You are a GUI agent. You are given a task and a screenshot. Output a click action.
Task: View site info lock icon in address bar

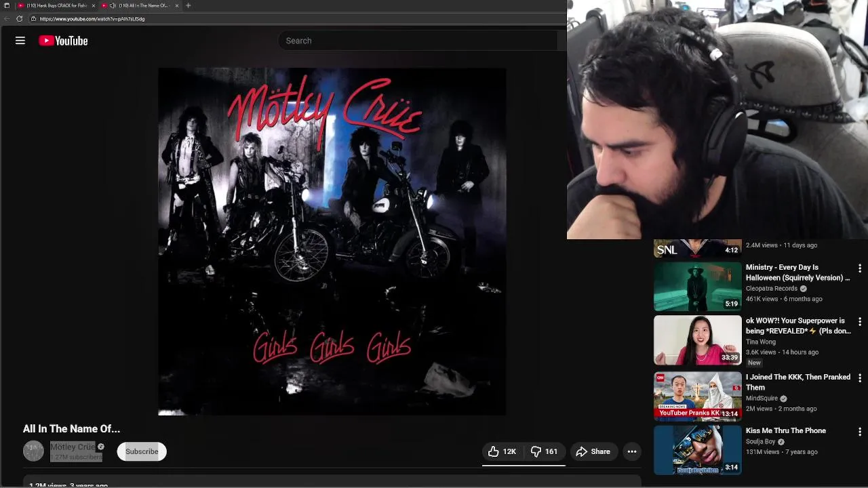pyautogui.click(x=34, y=19)
